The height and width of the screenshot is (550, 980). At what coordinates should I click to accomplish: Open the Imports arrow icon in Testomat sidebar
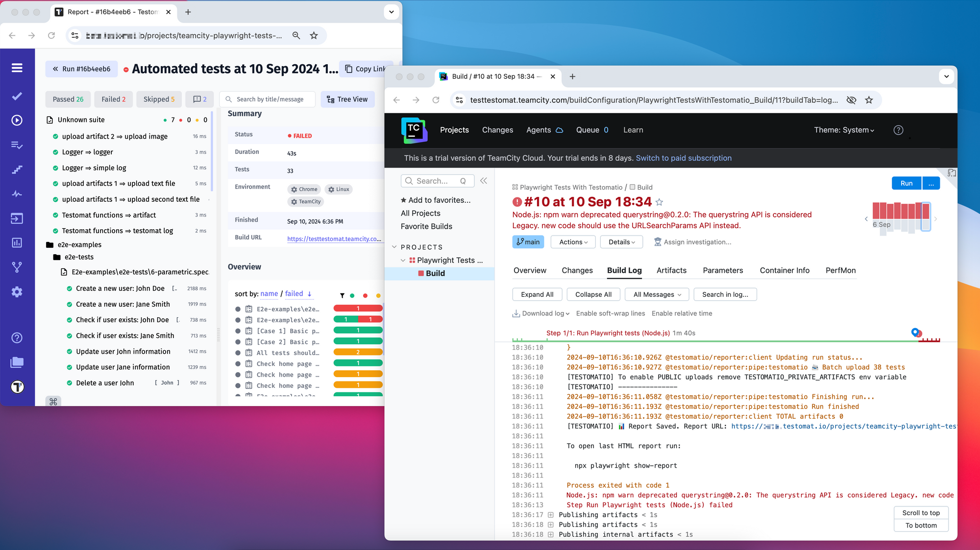pos(17,218)
